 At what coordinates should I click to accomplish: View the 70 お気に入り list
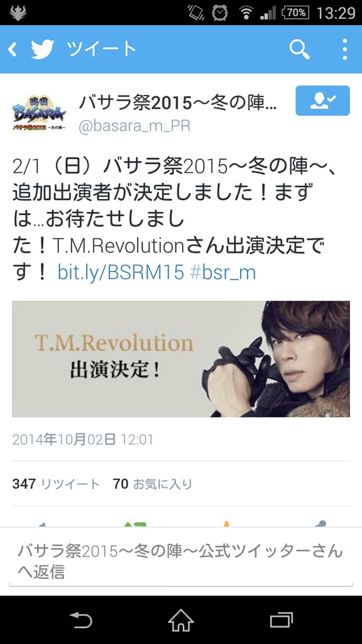click(x=153, y=484)
